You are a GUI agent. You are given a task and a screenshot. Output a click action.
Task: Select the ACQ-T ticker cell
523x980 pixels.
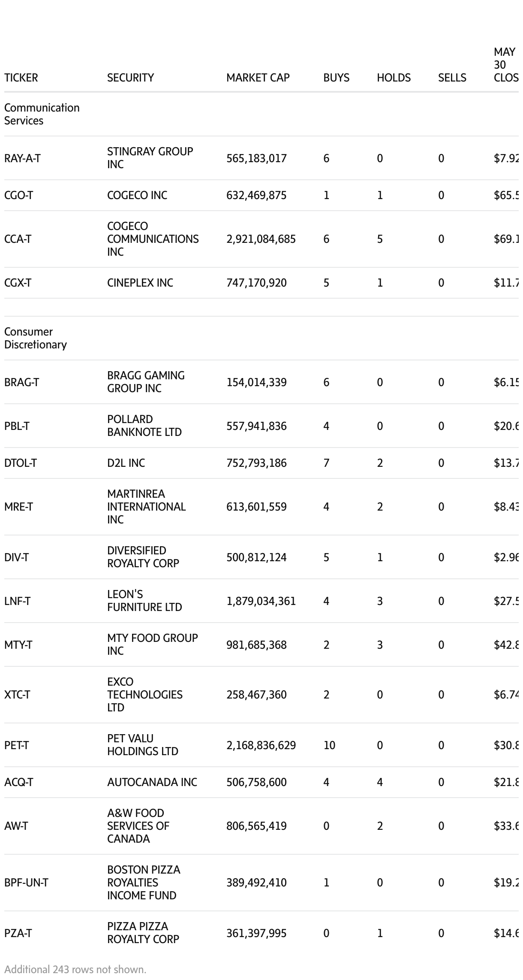pos(18,782)
